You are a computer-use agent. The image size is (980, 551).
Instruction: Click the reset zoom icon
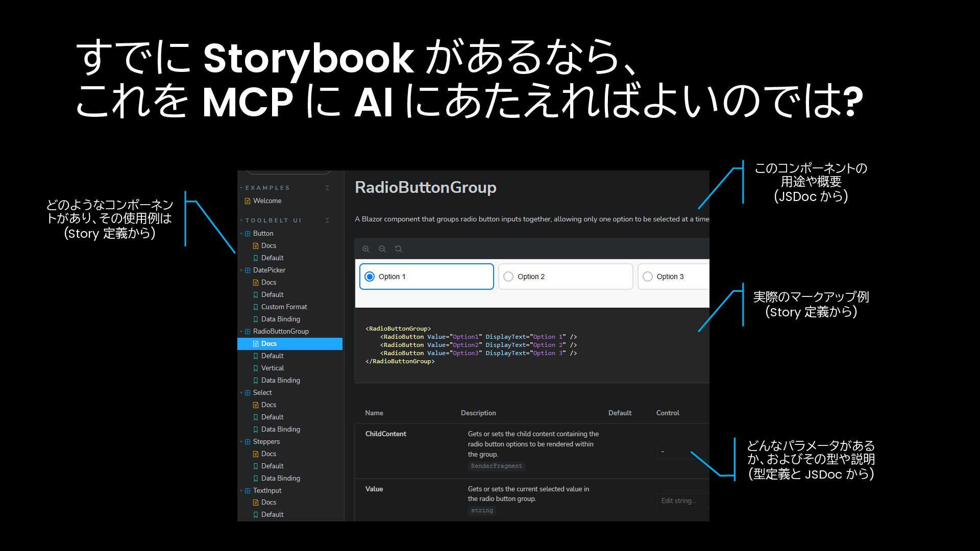399,249
